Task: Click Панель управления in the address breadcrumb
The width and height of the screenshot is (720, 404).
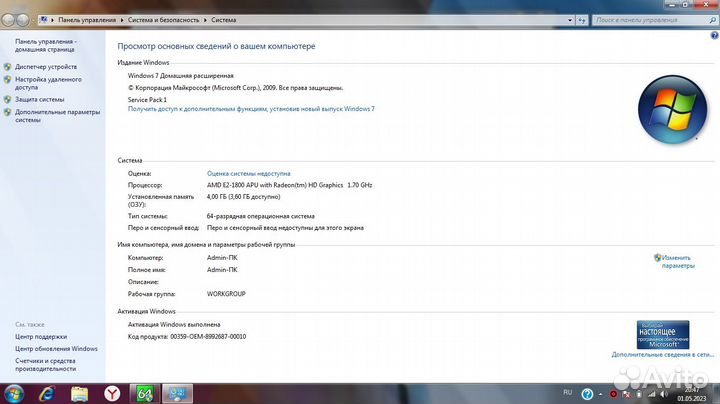Action: click(x=87, y=20)
